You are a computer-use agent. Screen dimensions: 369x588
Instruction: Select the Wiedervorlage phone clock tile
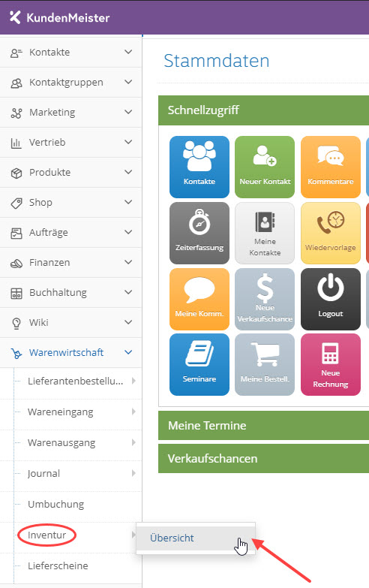coord(331,234)
